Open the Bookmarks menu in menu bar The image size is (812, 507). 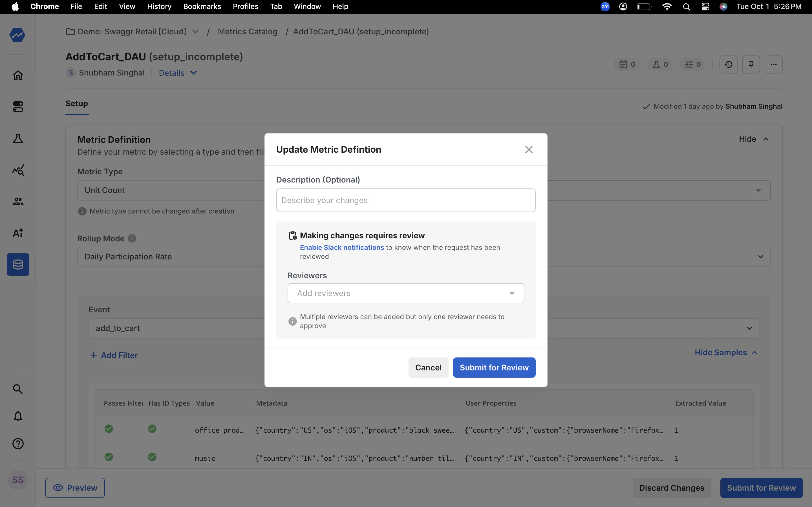point(202,6)
